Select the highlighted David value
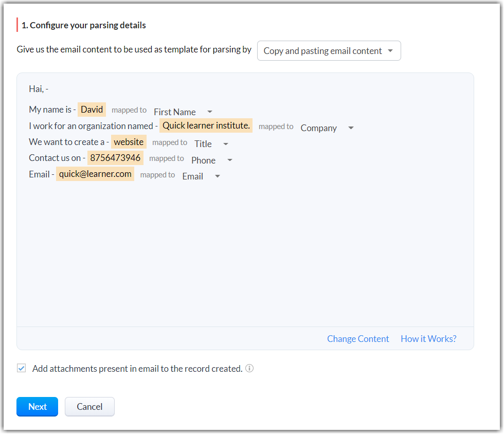The height and width of the screenshot is (434, 504). 92,110
